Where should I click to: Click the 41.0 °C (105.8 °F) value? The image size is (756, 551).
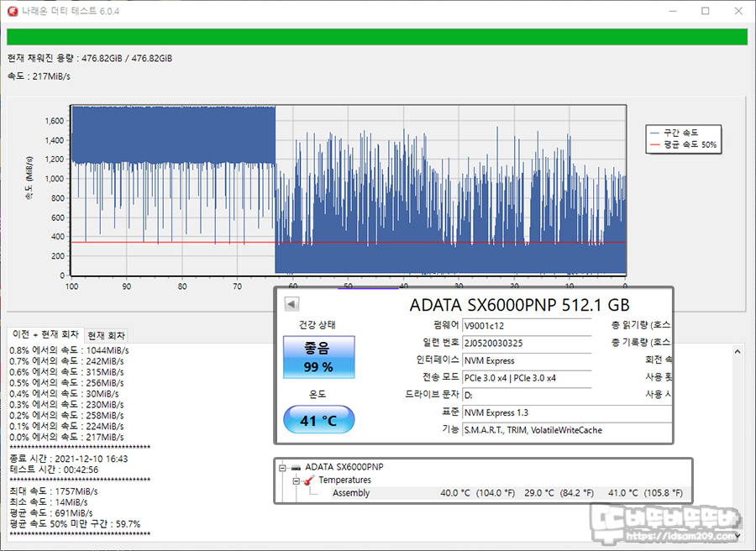tap(645, 493)
